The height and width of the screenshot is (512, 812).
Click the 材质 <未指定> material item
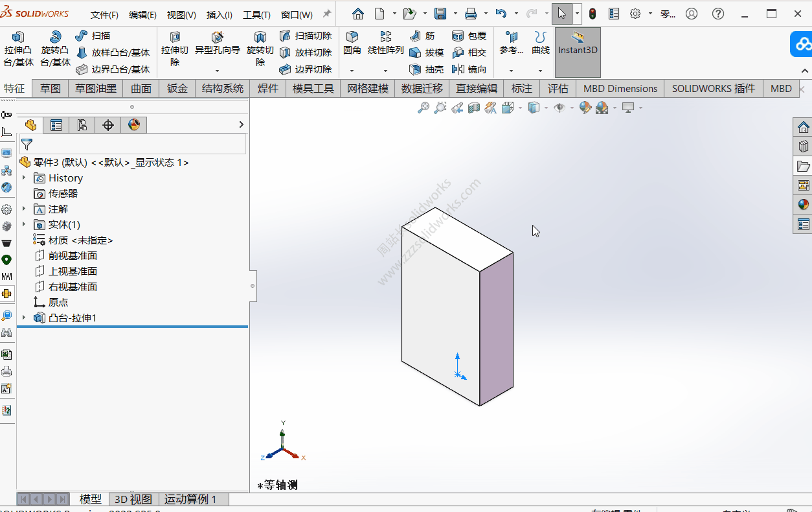[x=73, y=240]
